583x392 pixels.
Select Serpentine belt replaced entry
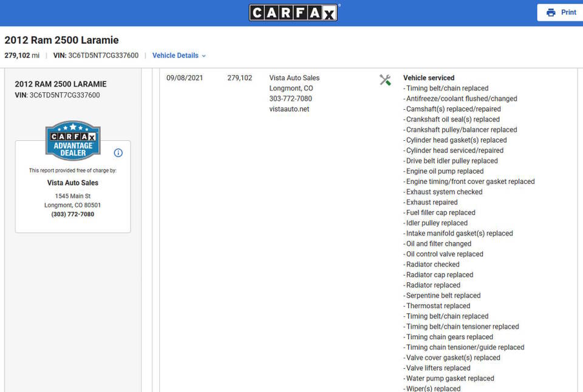tap(442, 296)
